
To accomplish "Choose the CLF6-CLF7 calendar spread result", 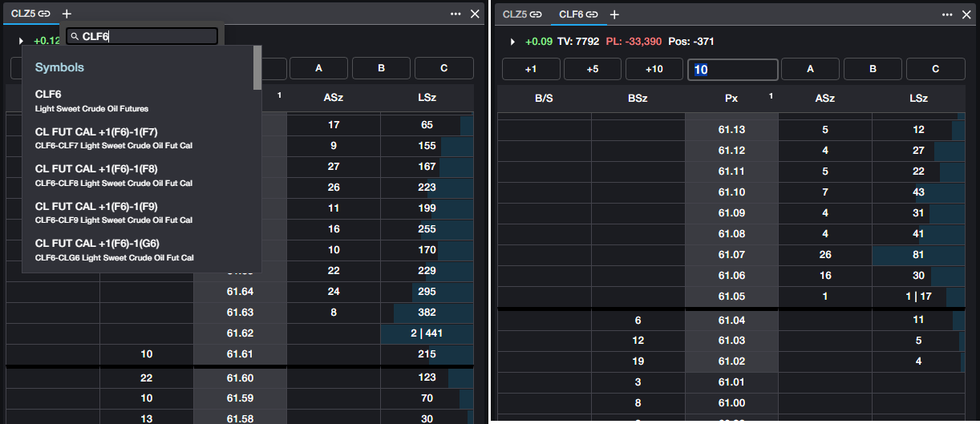I will pos(113,137).
